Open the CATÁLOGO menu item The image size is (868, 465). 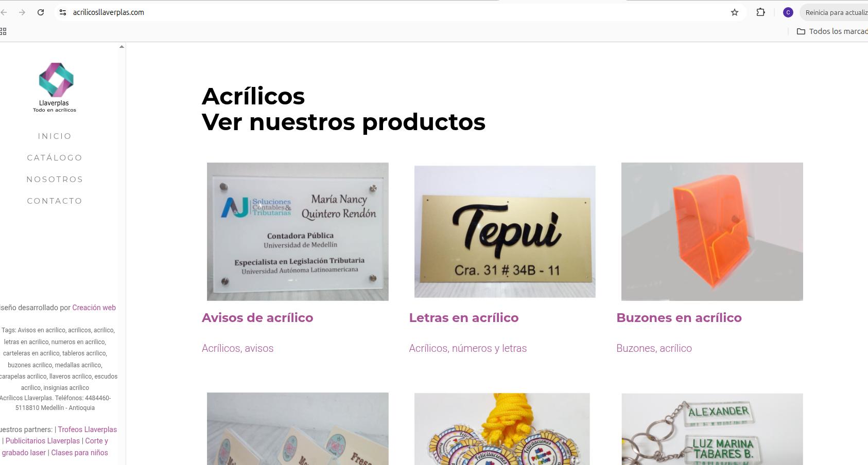pyautogui.click(x=55, y=158)
